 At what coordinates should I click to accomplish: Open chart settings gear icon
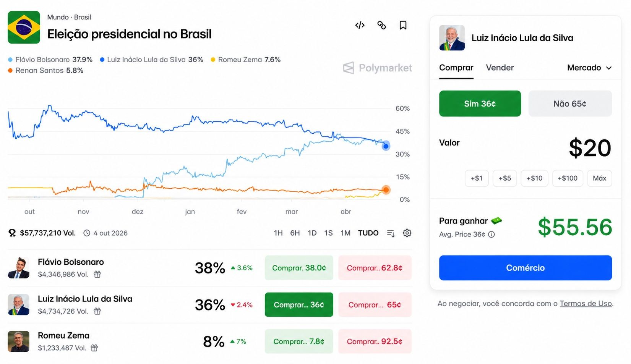click(407, 233)
